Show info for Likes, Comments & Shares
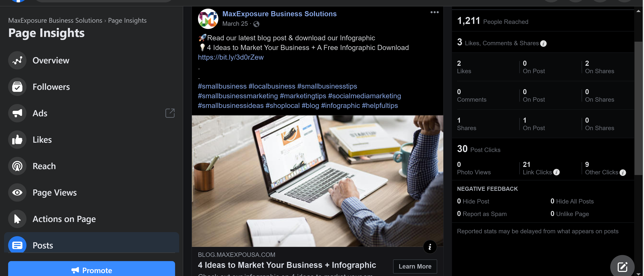Viewport: 644px width, 276px height. click(543, 44)
